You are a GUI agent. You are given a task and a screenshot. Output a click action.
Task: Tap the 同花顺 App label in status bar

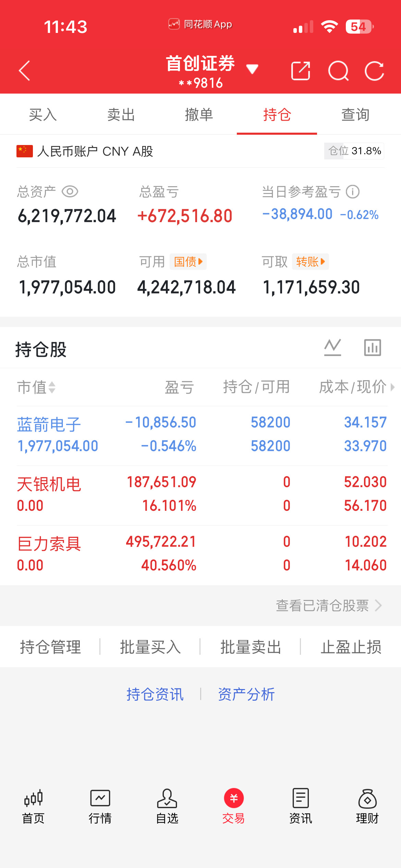coord(200,24)
